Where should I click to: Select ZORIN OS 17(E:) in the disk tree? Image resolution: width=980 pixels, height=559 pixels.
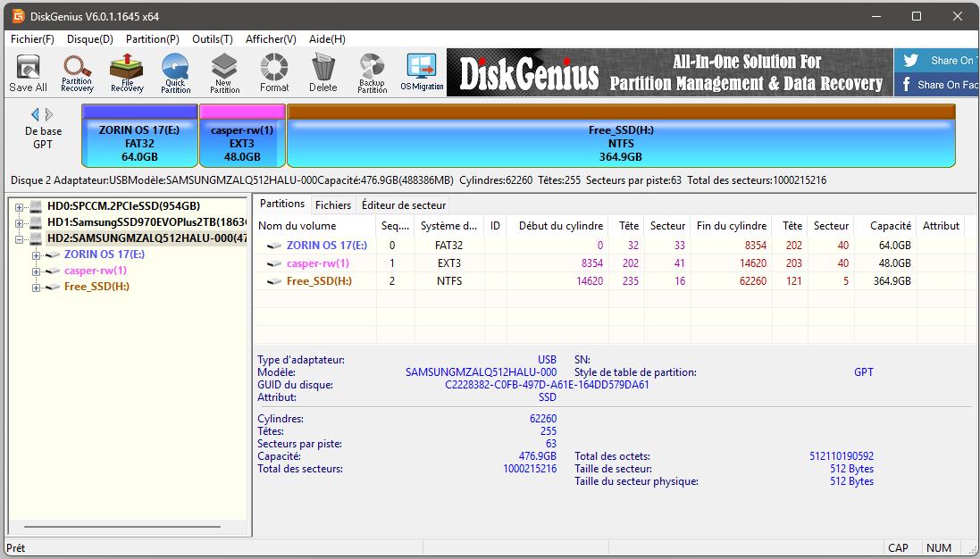click(x=105, y=254)
